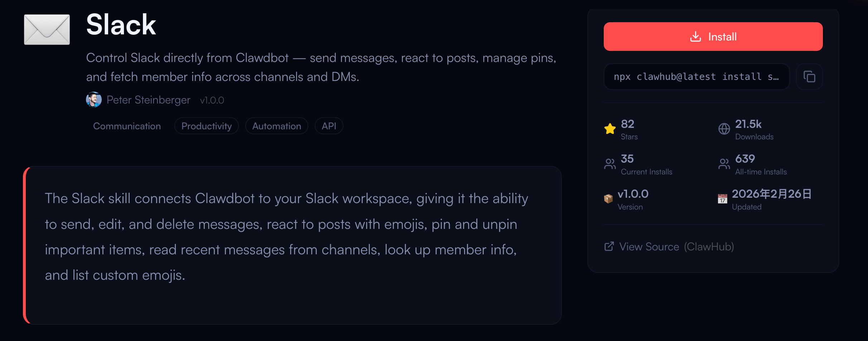Click the calendar updated icon
This screenshot has height=341, width=868.
point(723,199)
